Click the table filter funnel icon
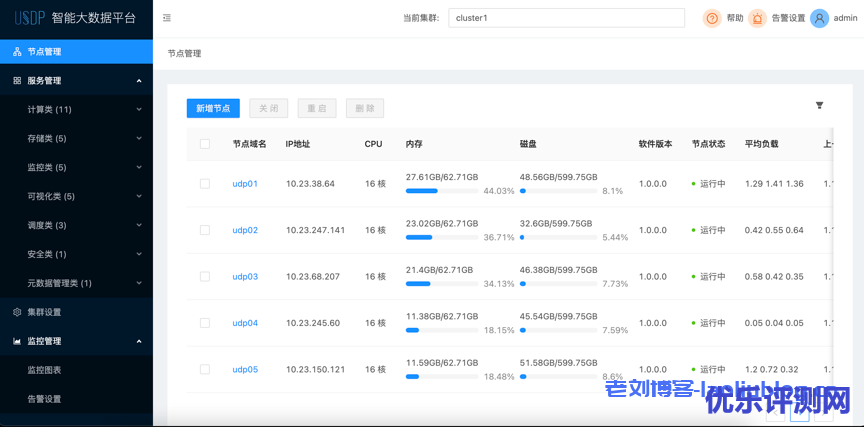The image size is (864, 427). (819, 105)
